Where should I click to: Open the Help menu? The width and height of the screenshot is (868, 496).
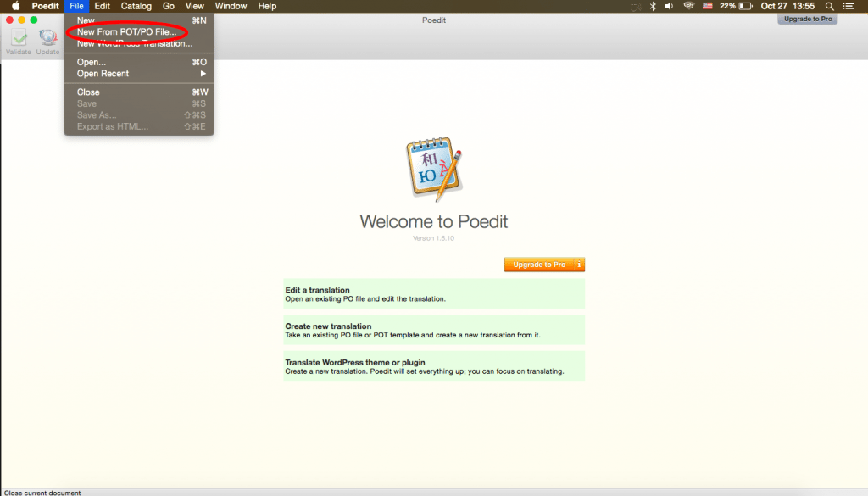(266, 6)
